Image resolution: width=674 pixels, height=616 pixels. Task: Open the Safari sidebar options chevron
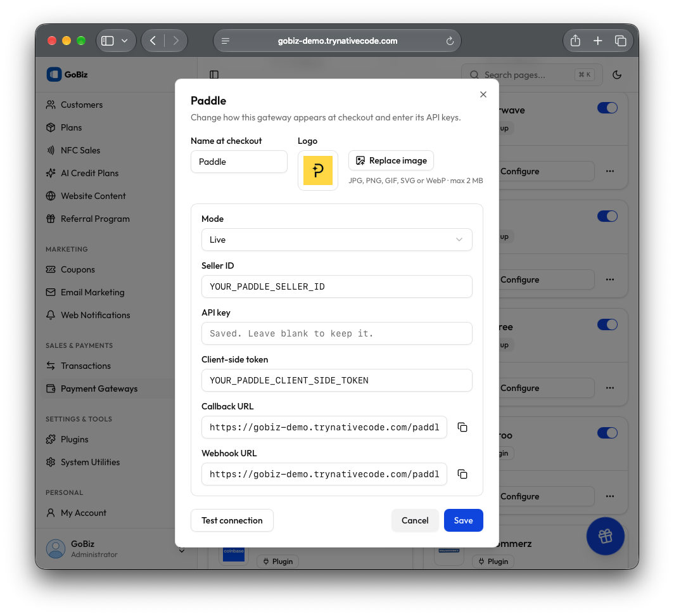pyautogui.click(x=125, y=41)
